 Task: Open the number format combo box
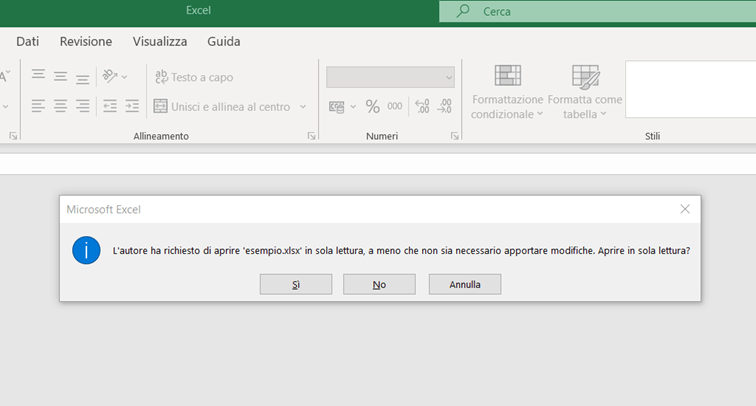click(x=390, y=77)
